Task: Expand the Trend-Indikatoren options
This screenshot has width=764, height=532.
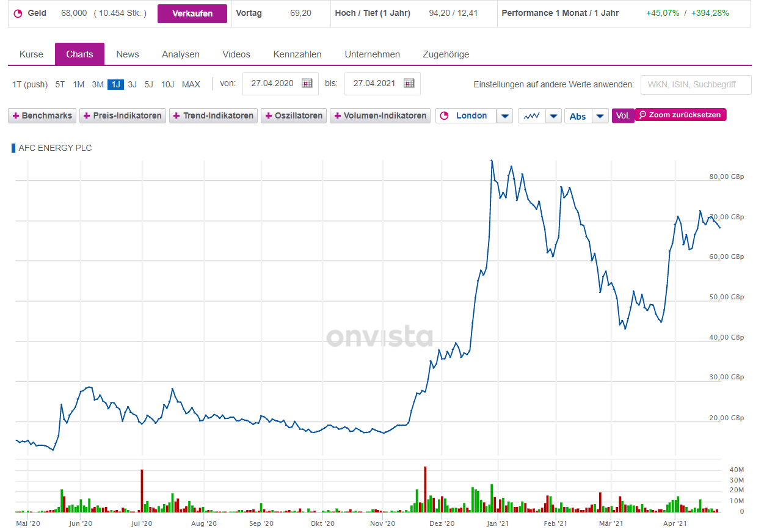Action: click(x=213, y=115)
